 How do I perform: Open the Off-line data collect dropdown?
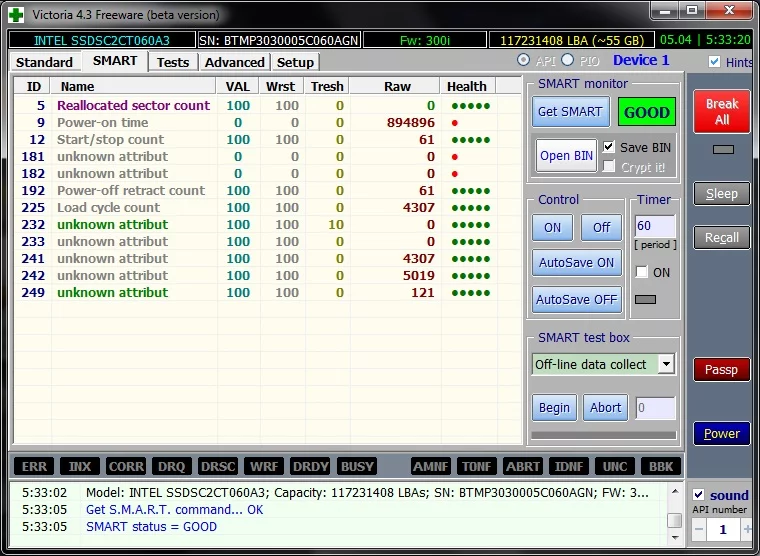pyautogui.click(x=666, y=365)
